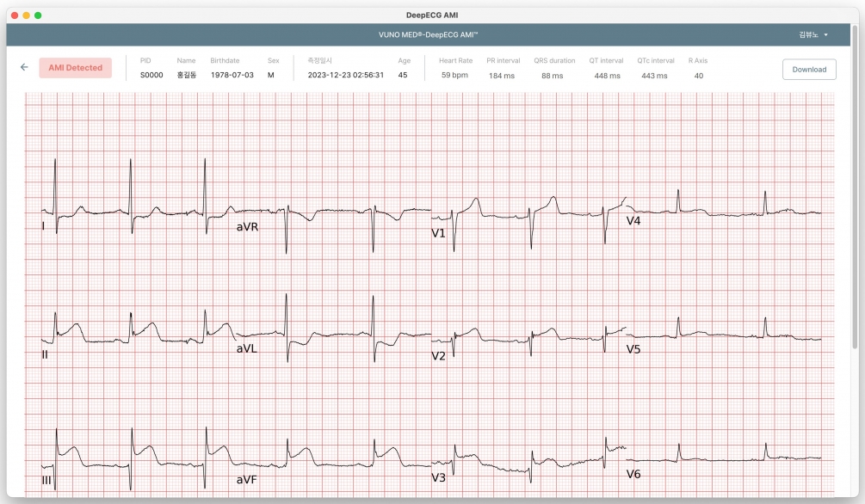This screenshot has width=865, height=504.
Task: Click the V1 lead label on ECG
Action: 438,233
